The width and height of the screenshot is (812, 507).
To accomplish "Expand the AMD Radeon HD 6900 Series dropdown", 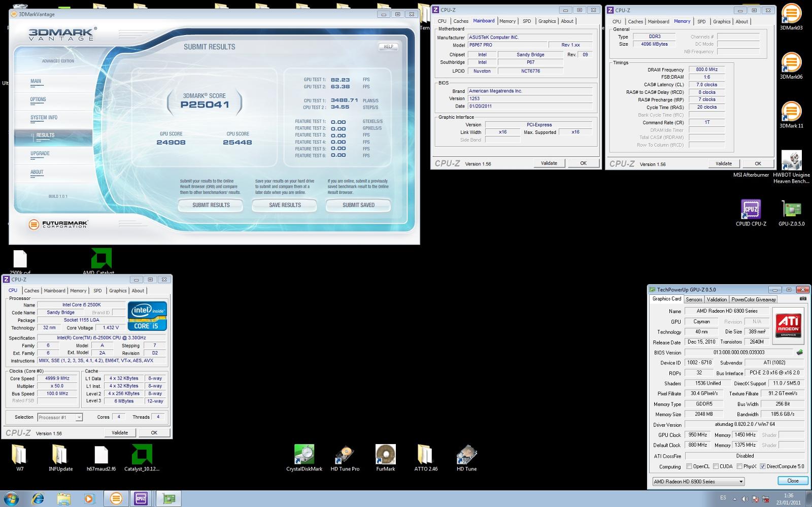I will (698, 481).
